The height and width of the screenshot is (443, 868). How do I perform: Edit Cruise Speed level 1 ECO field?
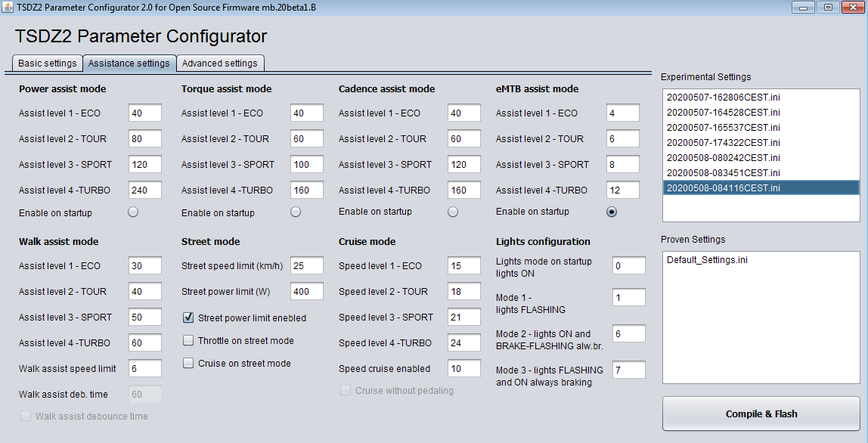[464, 266]
